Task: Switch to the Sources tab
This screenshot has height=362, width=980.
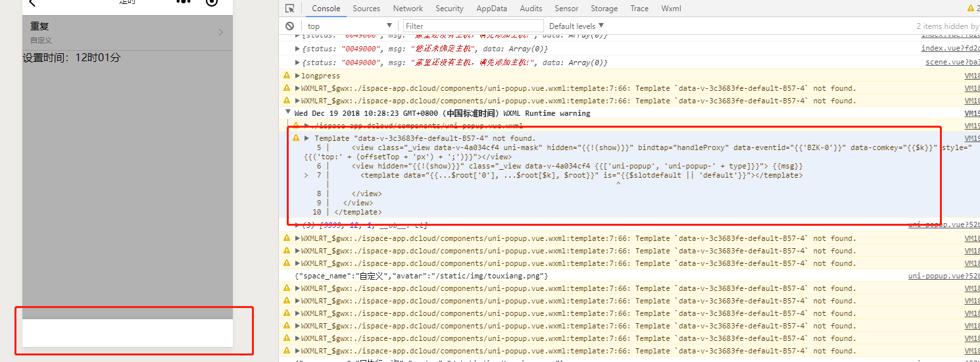Action: click(x=366, y=9)
